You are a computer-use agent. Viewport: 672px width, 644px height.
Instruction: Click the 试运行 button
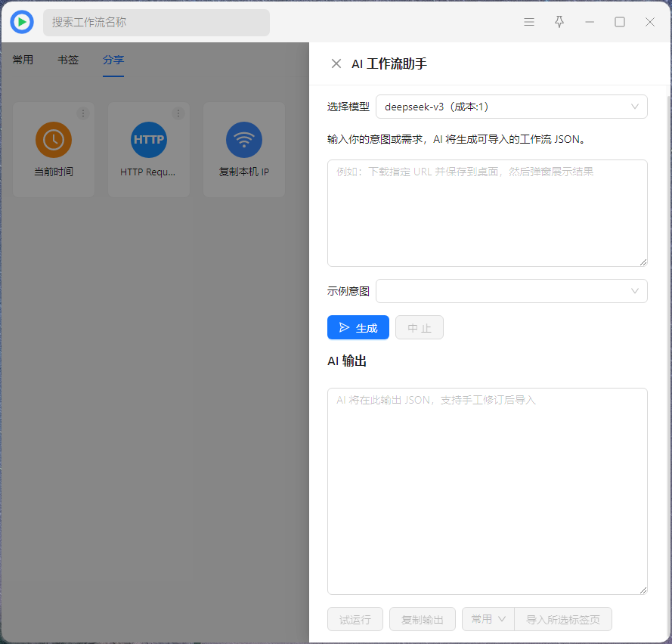pos(355,619)
